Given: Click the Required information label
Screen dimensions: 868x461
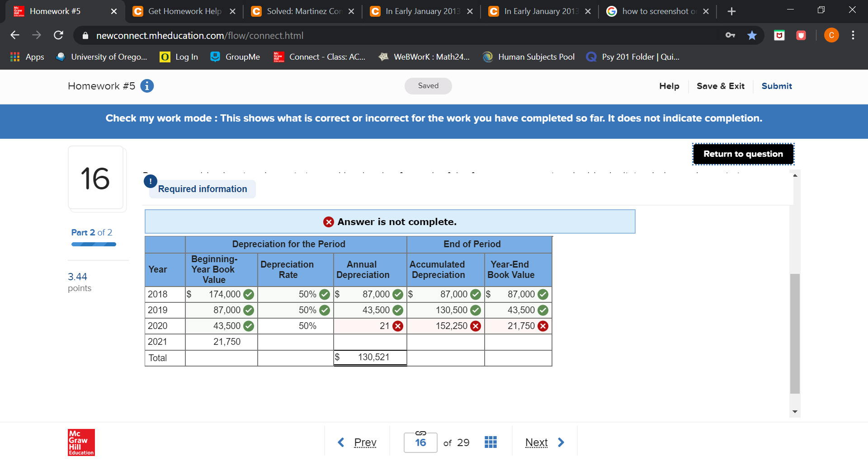Looking at the screenshot, I should [x=203, y=189].
